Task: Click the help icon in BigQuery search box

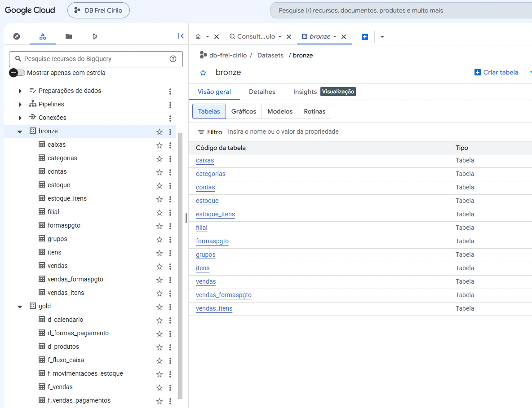Action: tap(173, 59)
